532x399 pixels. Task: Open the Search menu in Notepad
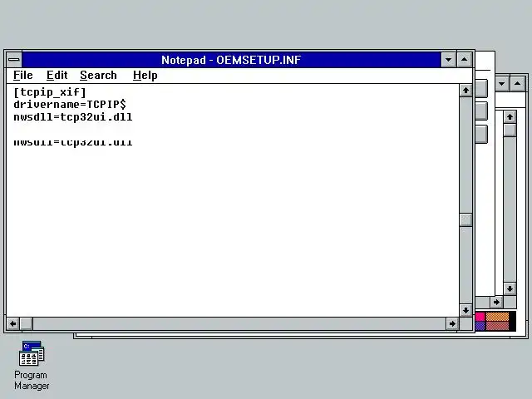[x=98, y=76]
